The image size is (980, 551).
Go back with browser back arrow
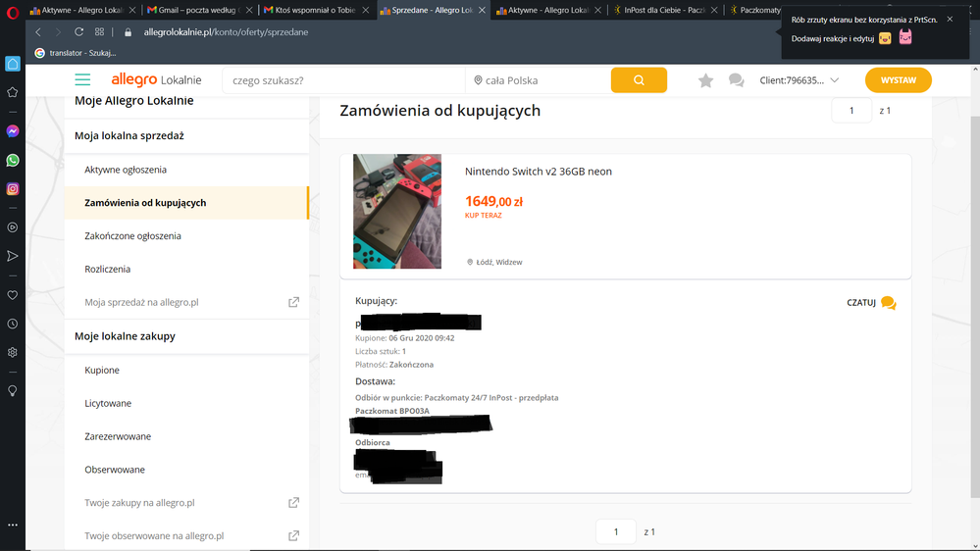(38, 31)
